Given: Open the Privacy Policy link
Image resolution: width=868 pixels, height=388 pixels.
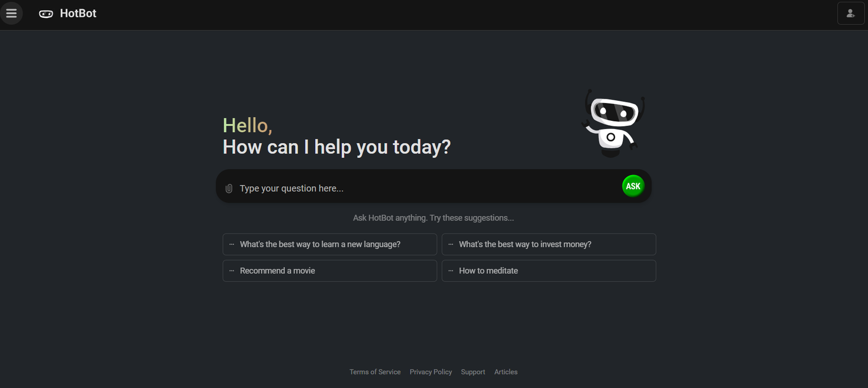Looking at the screenshot, I should [x=431, y=372].
